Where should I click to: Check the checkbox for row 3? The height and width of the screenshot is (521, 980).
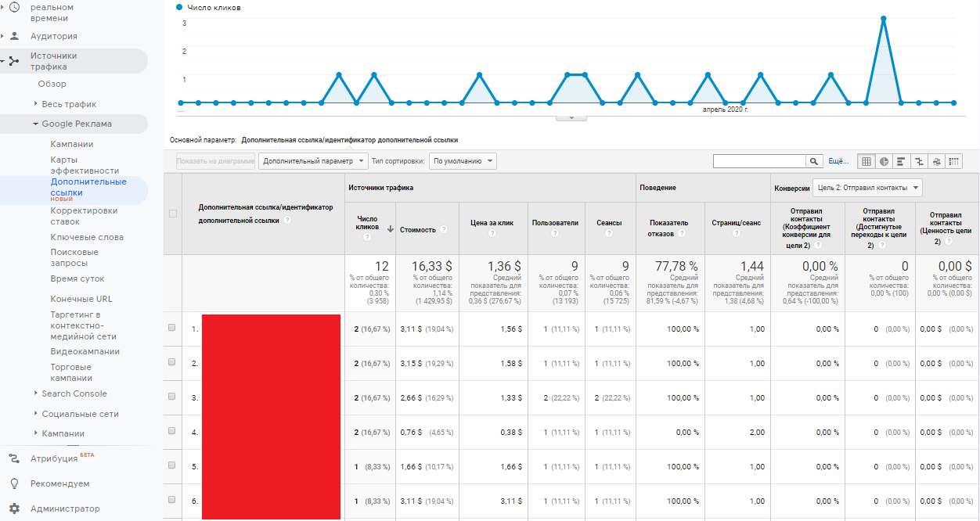tap(172, 397)
